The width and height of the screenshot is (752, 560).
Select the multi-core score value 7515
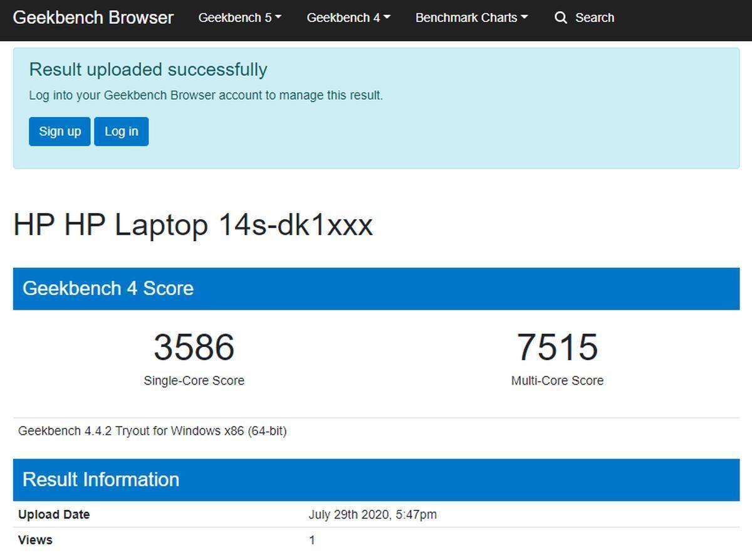[557, 347]
